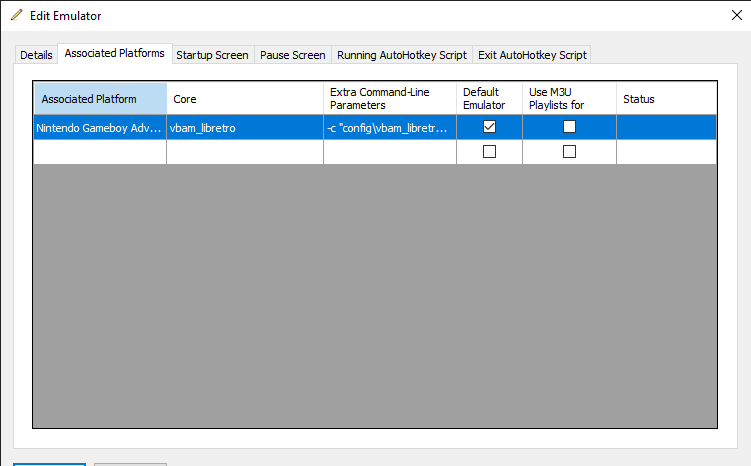This screenshot has height=466, width=751.
Task: Select the Associated Platforms tab
Action: click(114, 53)
